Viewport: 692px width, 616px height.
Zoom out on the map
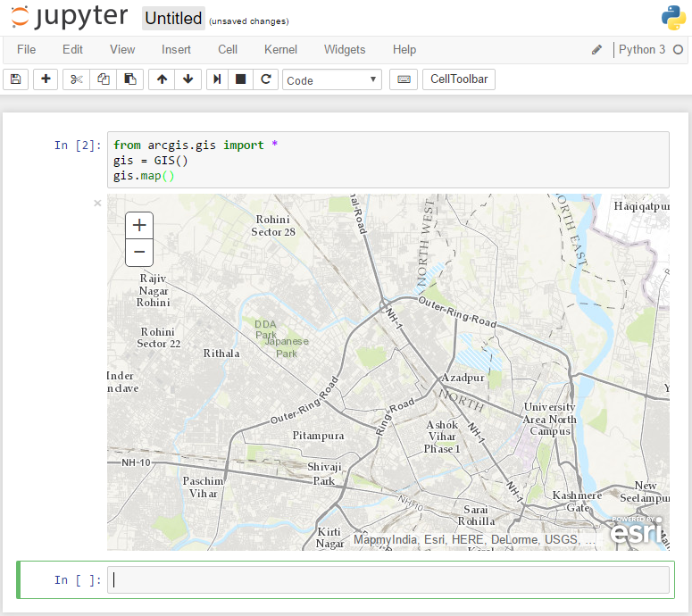[x=139, y=253]
